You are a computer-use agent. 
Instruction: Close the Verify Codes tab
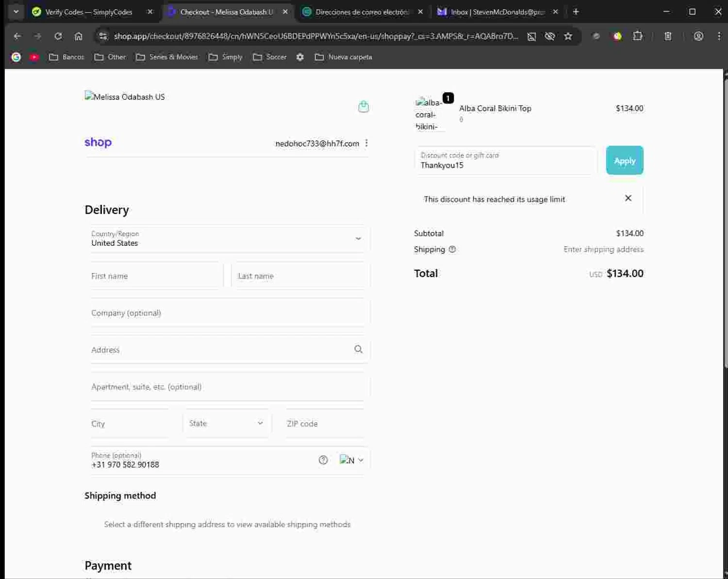tap(150, 12)
